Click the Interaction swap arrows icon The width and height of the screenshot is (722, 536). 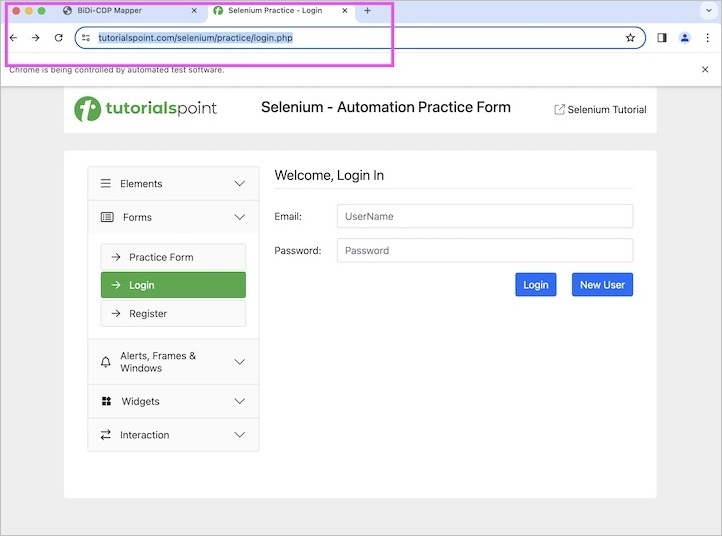pos(105,435)
